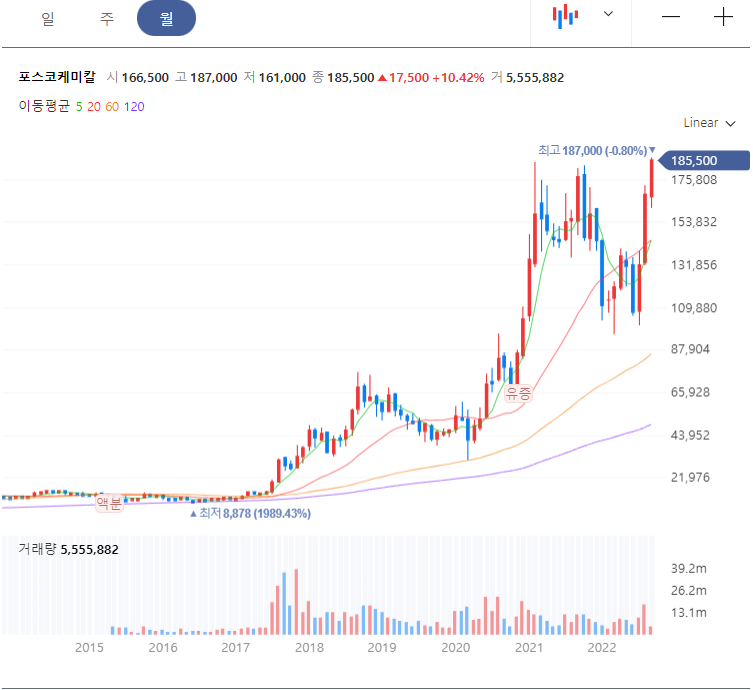This screenshot has height=690, width=753.
Task: Open the Linear scale dropdown
Action: (x=709, y=123)
